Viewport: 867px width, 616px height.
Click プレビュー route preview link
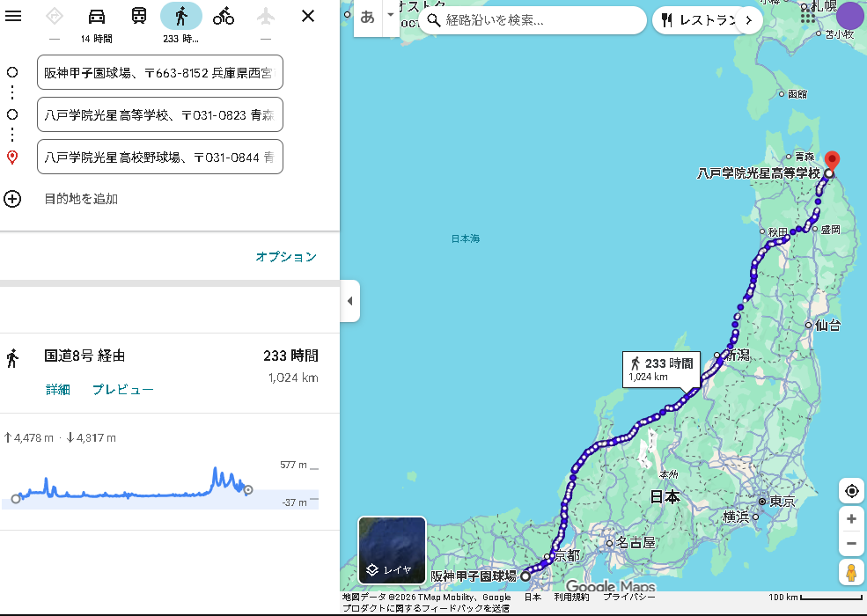(x=123, y=390)
